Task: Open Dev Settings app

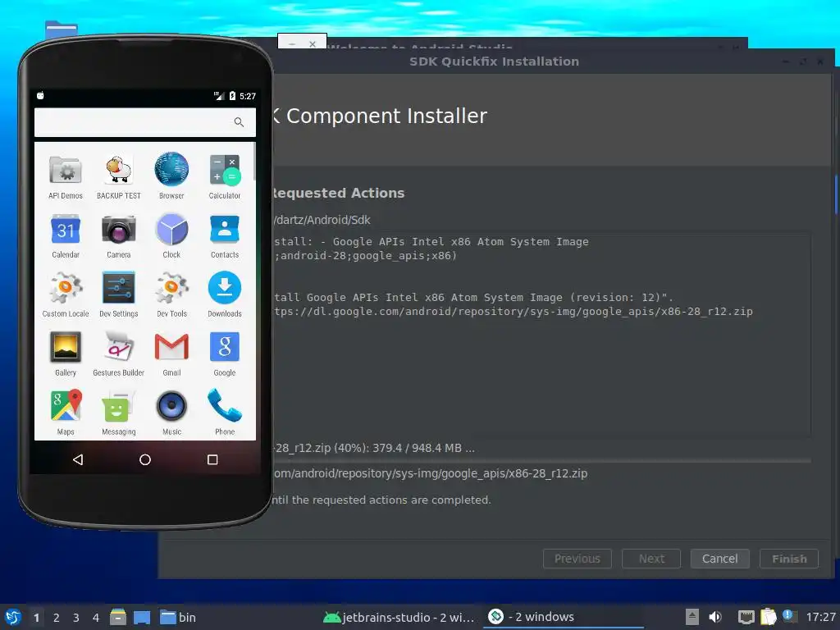Action: coord(118,294)
